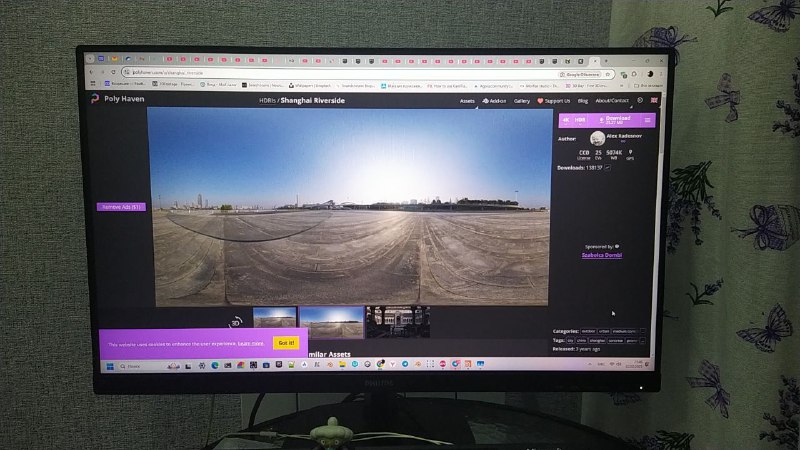Viewport: 800px width, 450px height.
Task: Click the outdoor category tag
Action: pos(588,331)
